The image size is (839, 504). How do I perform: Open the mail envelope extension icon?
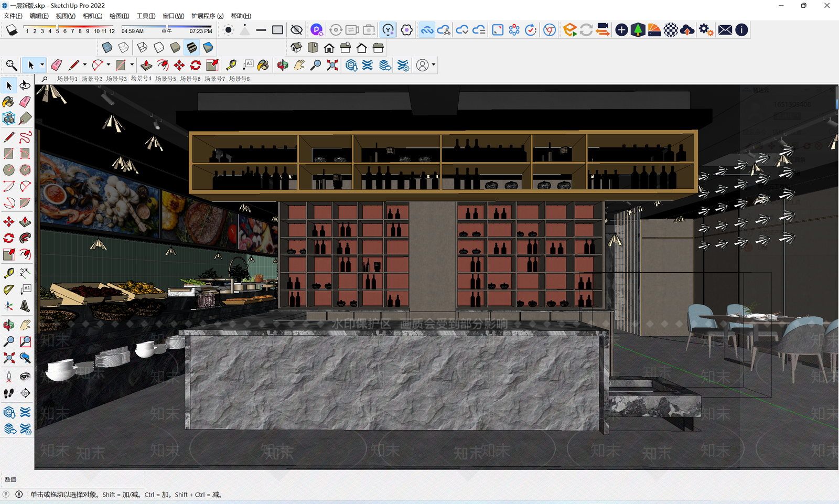725,30
